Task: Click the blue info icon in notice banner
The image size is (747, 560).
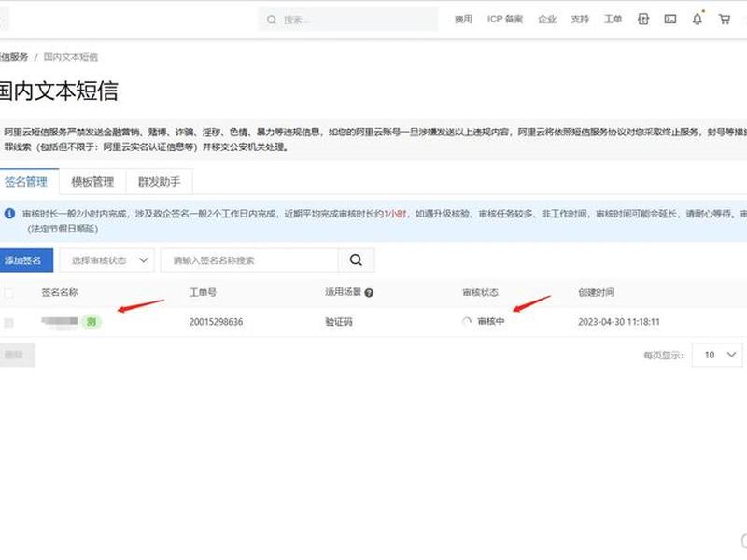Action: [9, 214]
